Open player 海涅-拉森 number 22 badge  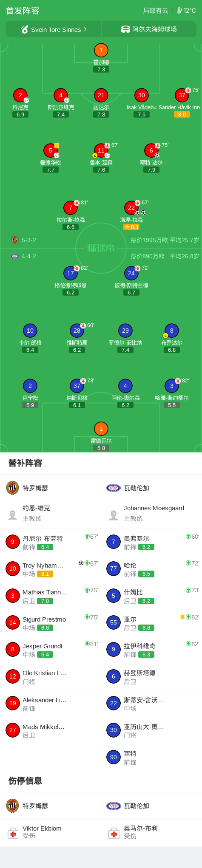[131, 208]
